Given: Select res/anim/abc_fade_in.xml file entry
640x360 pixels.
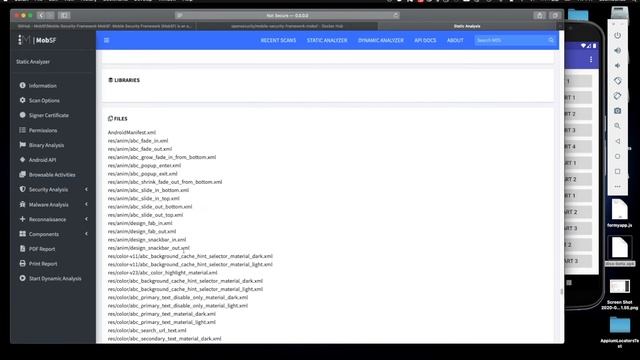Looking at the screenshot, I should coord(138,140).
